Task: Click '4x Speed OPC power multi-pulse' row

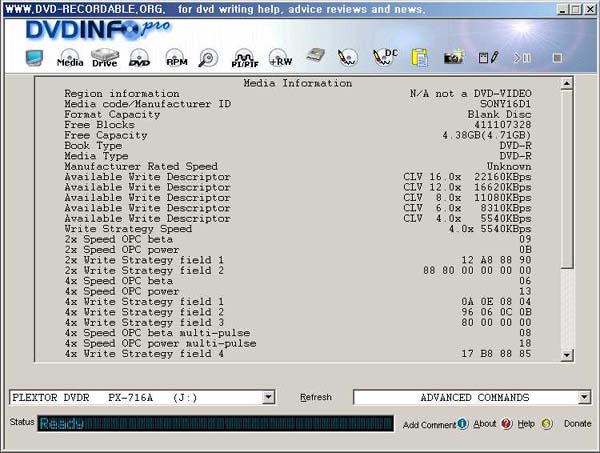Action: 298,344
